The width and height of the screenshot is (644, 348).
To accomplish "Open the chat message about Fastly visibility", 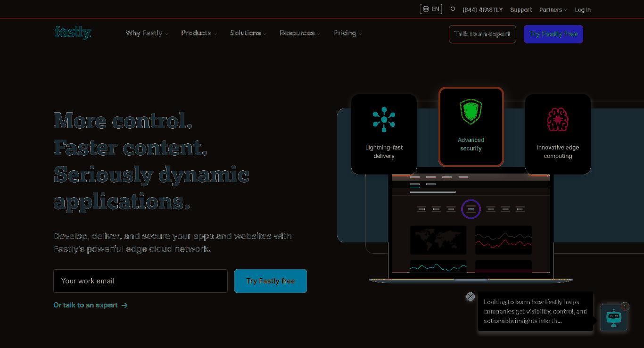I will point(536,311).
